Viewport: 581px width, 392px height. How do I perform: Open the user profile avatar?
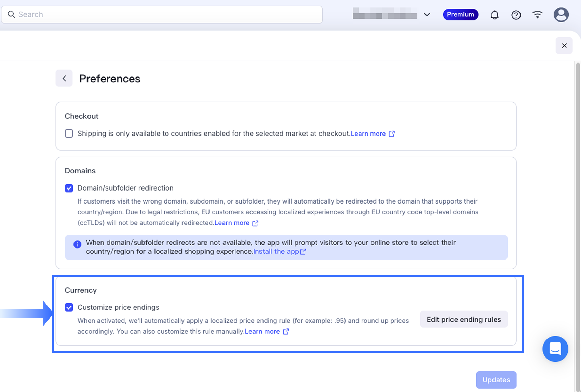[x=561, y=15]
